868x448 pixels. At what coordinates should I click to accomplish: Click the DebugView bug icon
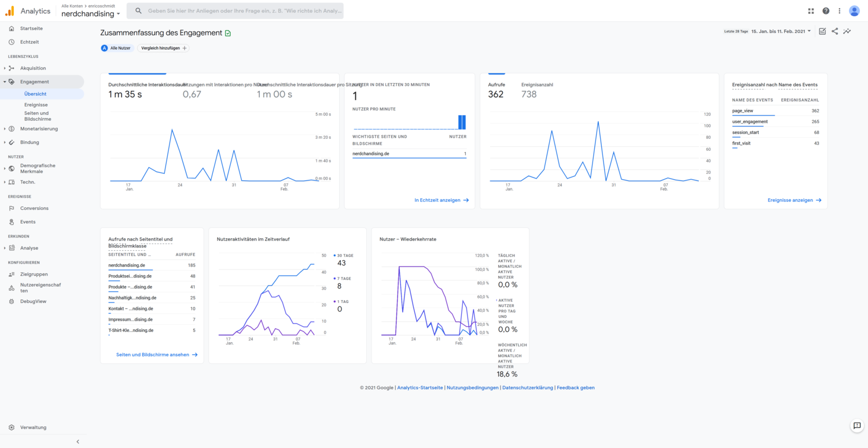[x=12, y=302]
